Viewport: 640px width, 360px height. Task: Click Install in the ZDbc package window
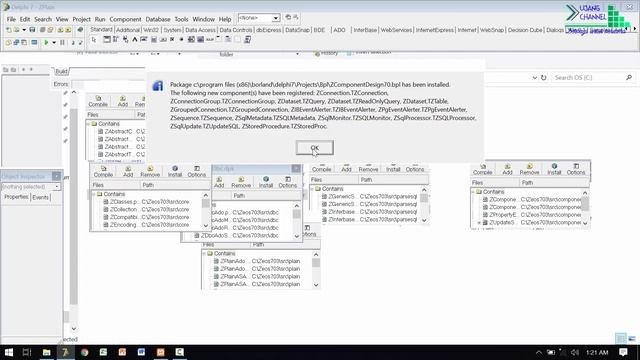click(x=266, y=182)
